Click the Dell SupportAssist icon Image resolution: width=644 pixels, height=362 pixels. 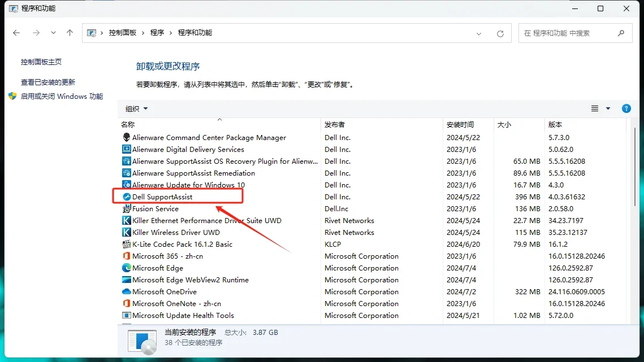[x=127, y=197]
